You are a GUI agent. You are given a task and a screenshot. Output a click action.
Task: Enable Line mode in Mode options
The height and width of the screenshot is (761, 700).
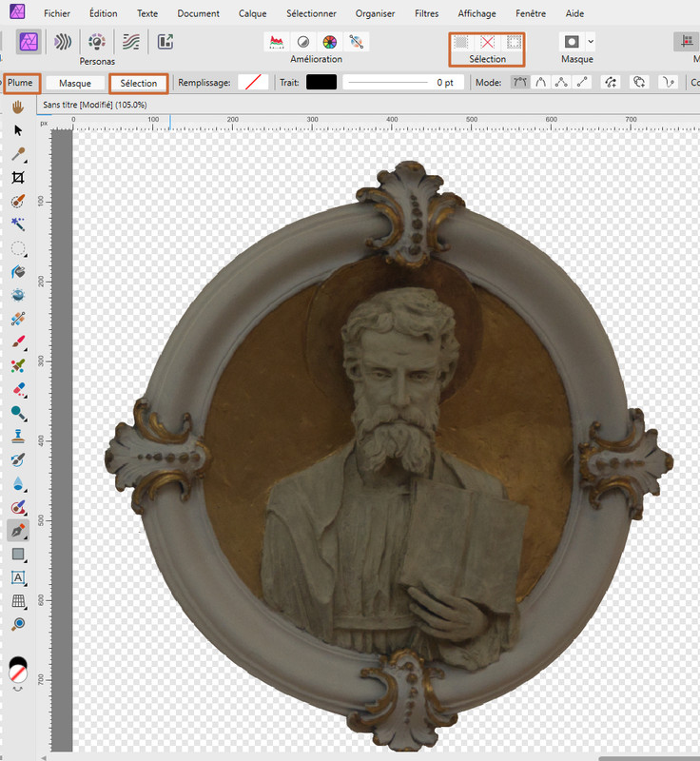tap(582, 83)
